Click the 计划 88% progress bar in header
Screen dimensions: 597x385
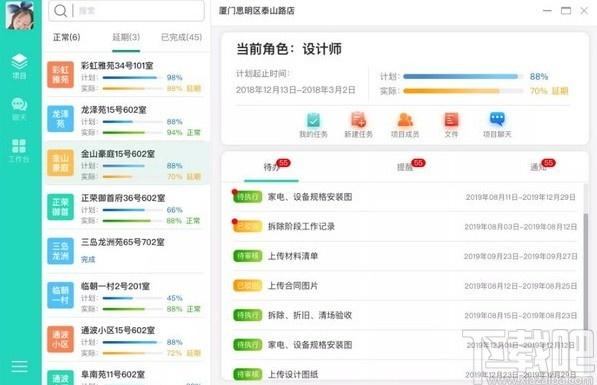(463, 77)
